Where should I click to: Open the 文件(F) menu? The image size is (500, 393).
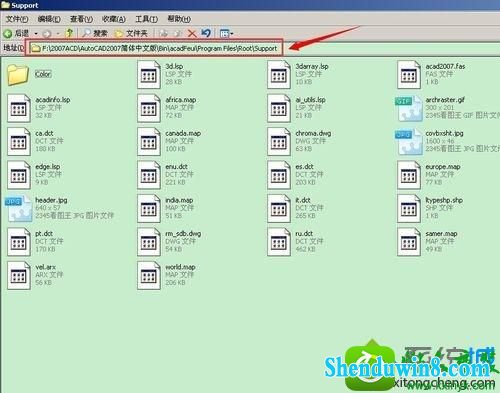17,19
